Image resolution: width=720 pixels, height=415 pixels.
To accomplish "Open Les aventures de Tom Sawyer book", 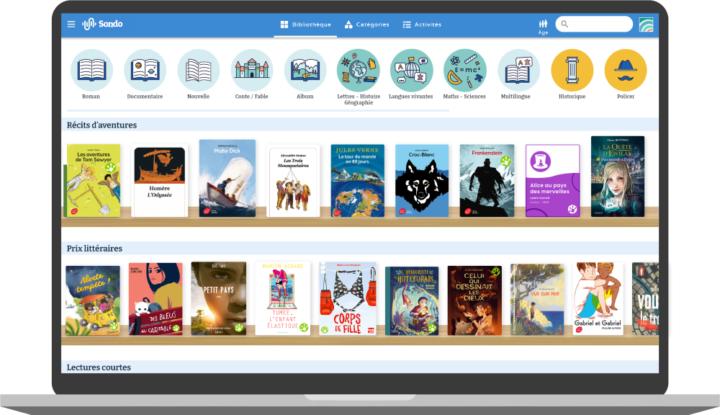I will 92,180.
